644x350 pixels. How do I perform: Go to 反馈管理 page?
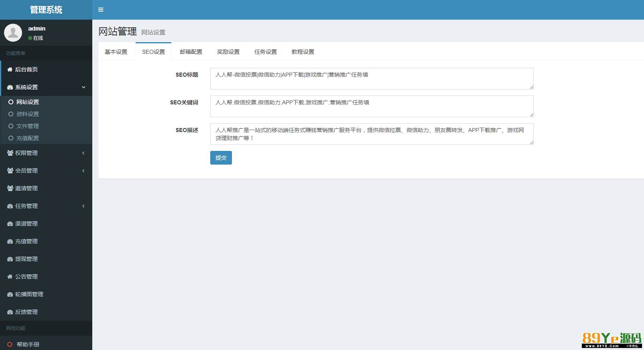pos(46,312)
